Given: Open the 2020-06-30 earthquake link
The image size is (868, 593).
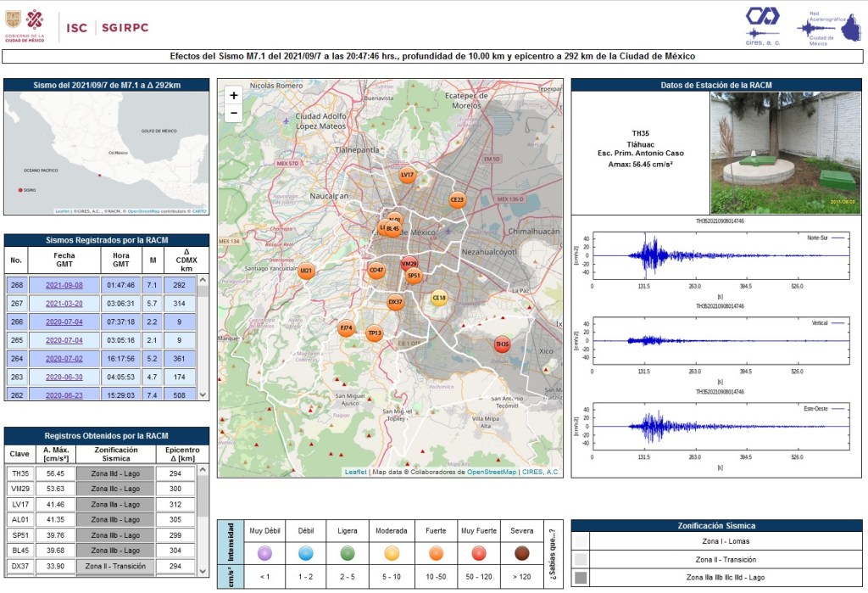Looking at the screenshot, I should [64, 376].
